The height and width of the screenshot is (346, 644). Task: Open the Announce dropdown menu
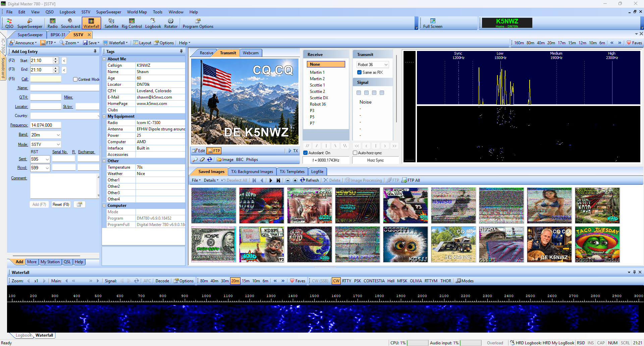tap(23, 43)
